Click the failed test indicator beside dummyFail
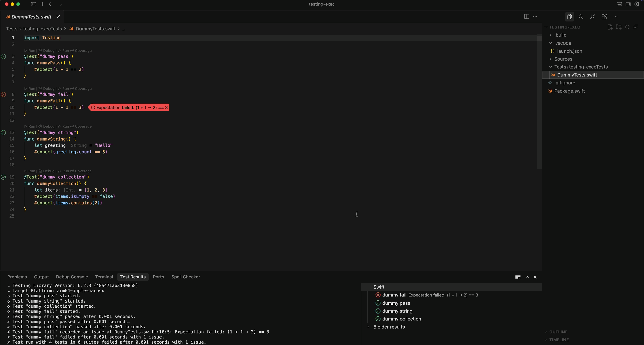644x345 pixels. click(x=3, y=94)
